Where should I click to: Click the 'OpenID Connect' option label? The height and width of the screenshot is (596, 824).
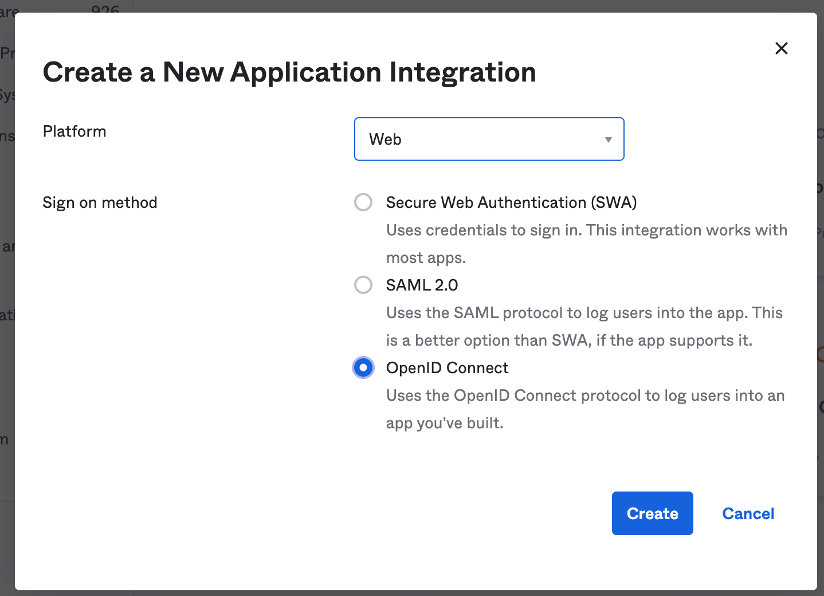tap(447, 368)
